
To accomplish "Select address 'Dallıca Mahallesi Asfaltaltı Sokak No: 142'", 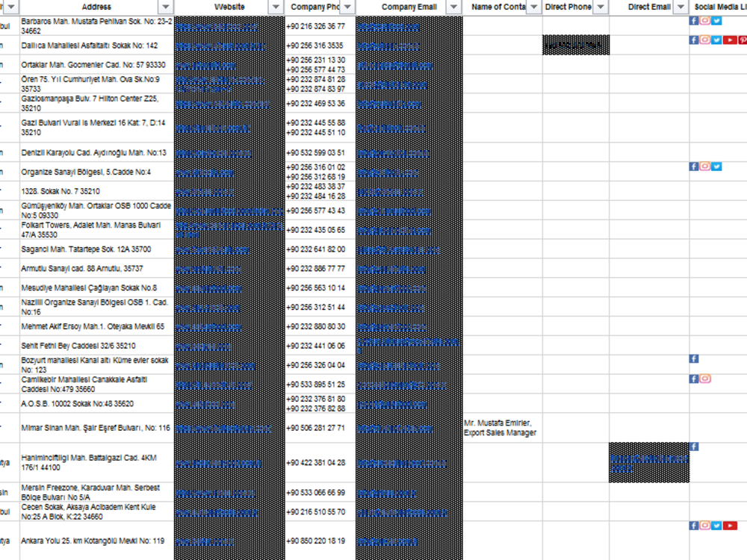I will (x=89, y=46).
